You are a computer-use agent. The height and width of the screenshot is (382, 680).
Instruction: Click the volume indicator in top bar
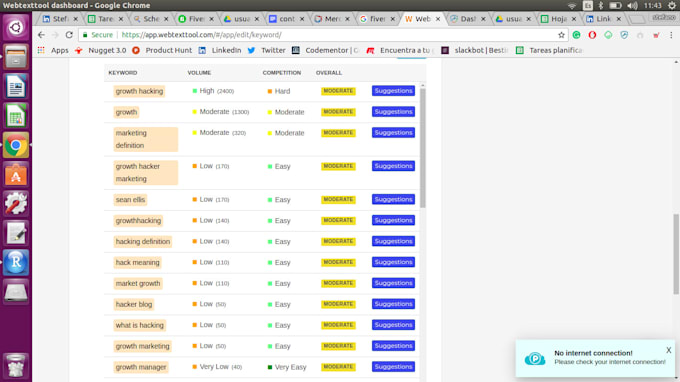[632, 6]
